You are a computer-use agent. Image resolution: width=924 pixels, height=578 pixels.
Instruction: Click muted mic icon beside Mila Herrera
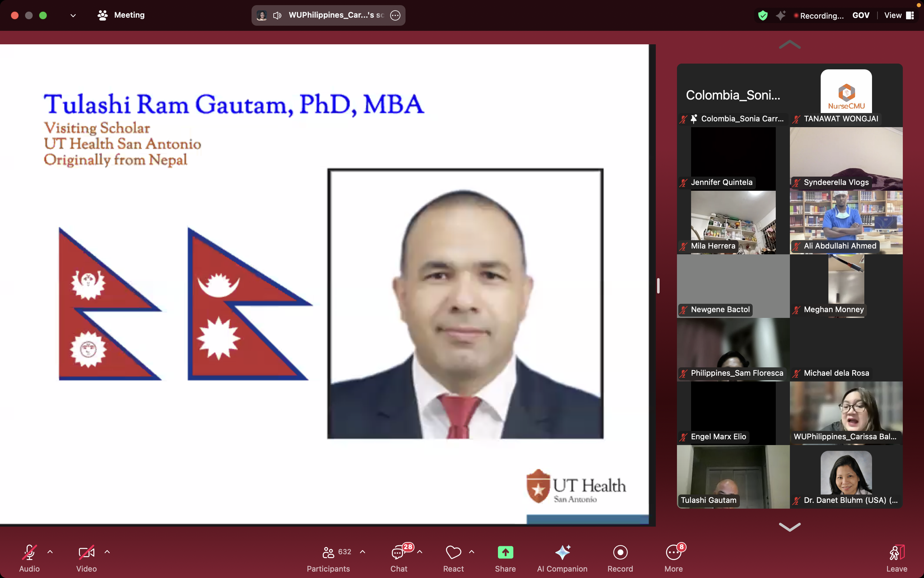683,246
